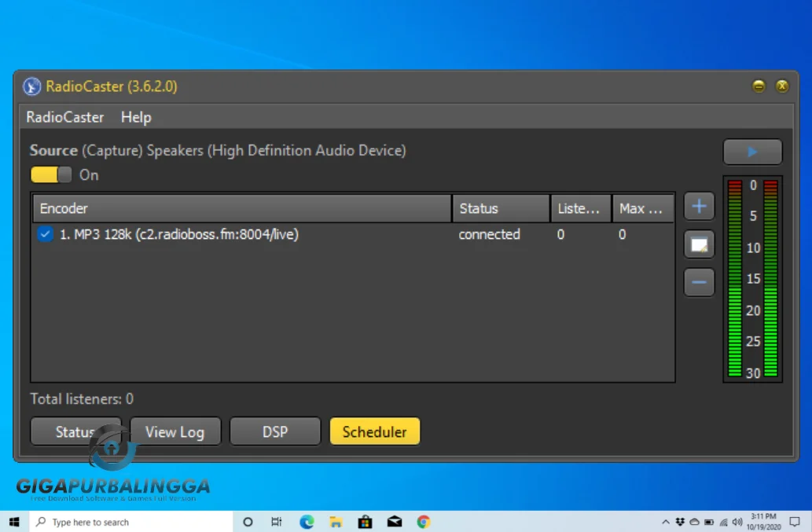Launch Google Chrome from taskbar
The width and height of the screenshot is (812, 532).
(x=424, y=522)
